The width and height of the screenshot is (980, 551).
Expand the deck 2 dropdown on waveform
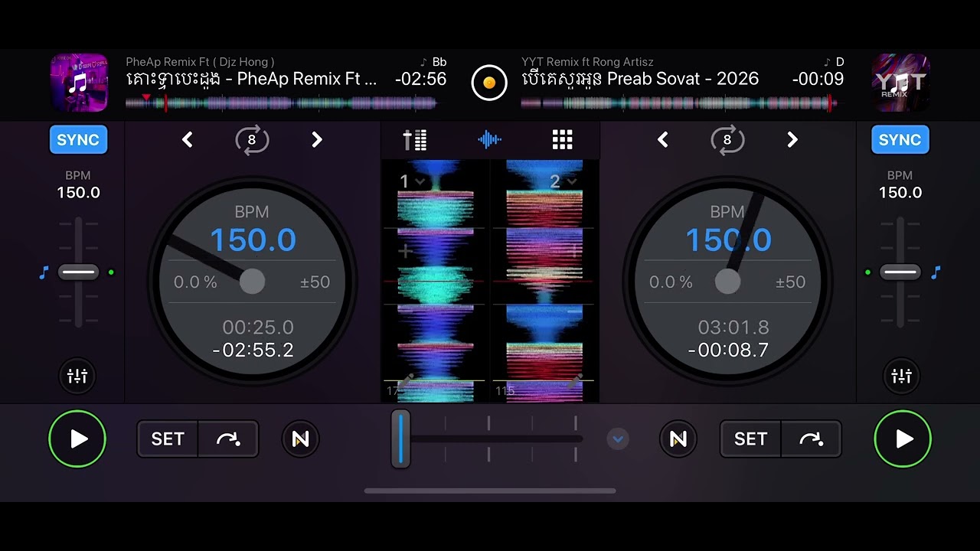(x=563, y=181)
